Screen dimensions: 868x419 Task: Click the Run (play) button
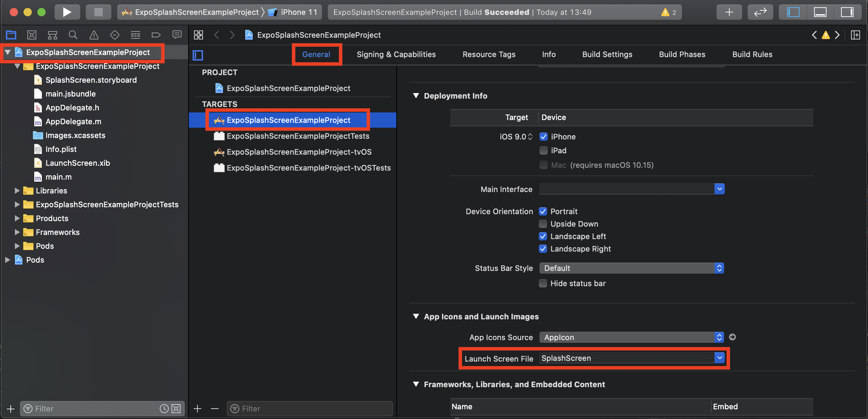coord(67,12)
